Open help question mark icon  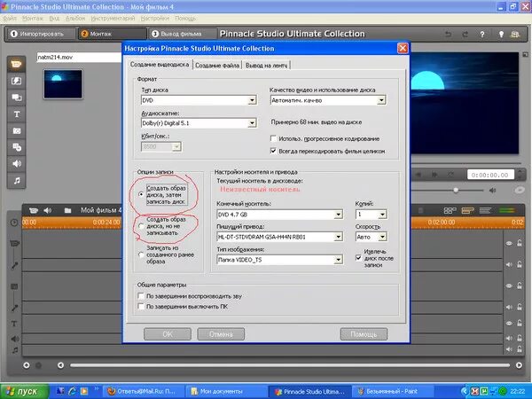(482, 34)
